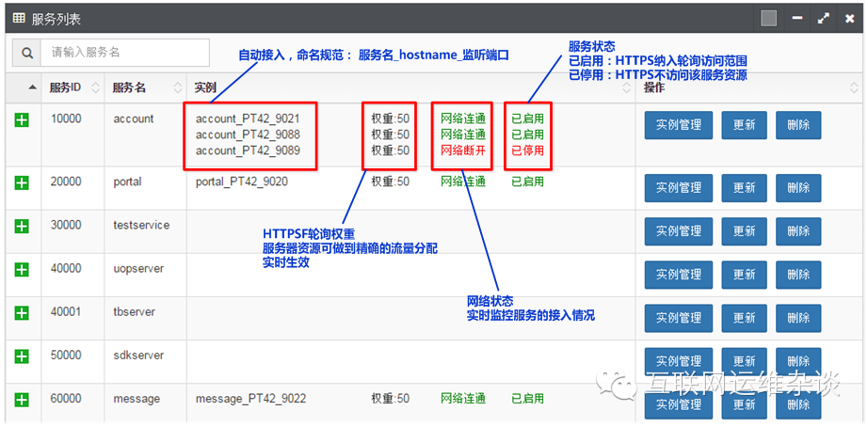Open 实例管理 for uopserver
Viewport: 868px width, 427px height.
pos(679,275)
